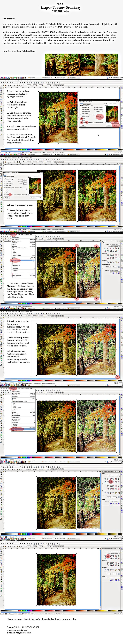Choose Align and Distribute in fifth screenshot's Object menu
This screenshot has height=644, width=123.
24,429
